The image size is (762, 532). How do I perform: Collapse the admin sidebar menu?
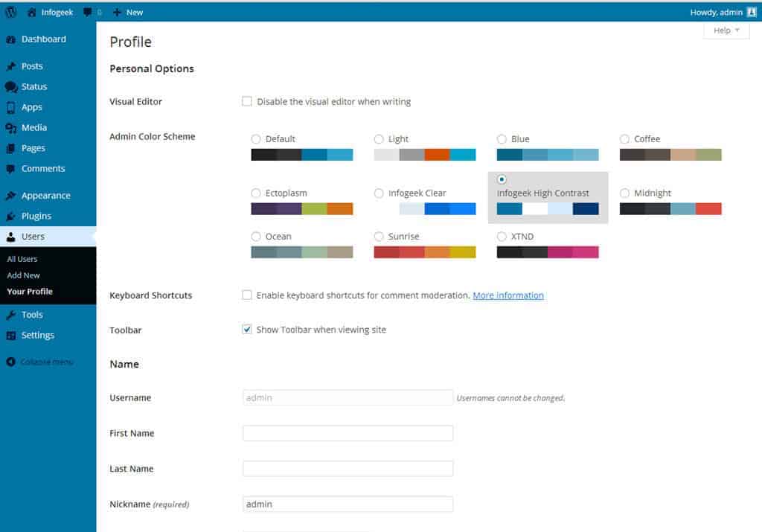(x=10, y=362)
